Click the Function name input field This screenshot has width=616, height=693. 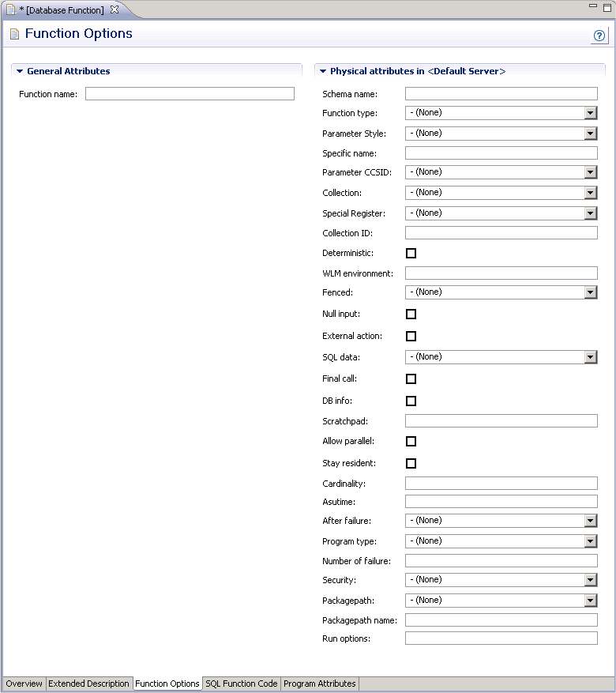click(x=190, y=93)
